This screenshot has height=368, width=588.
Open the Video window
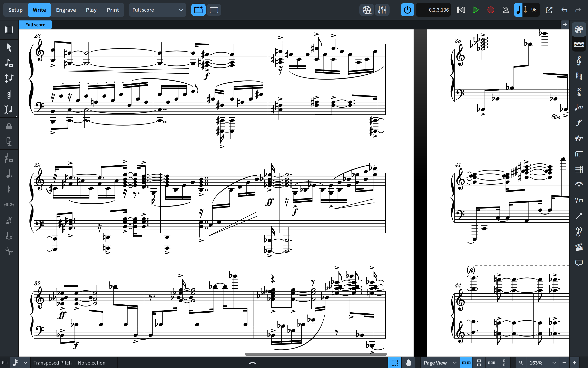coord(367,10)
